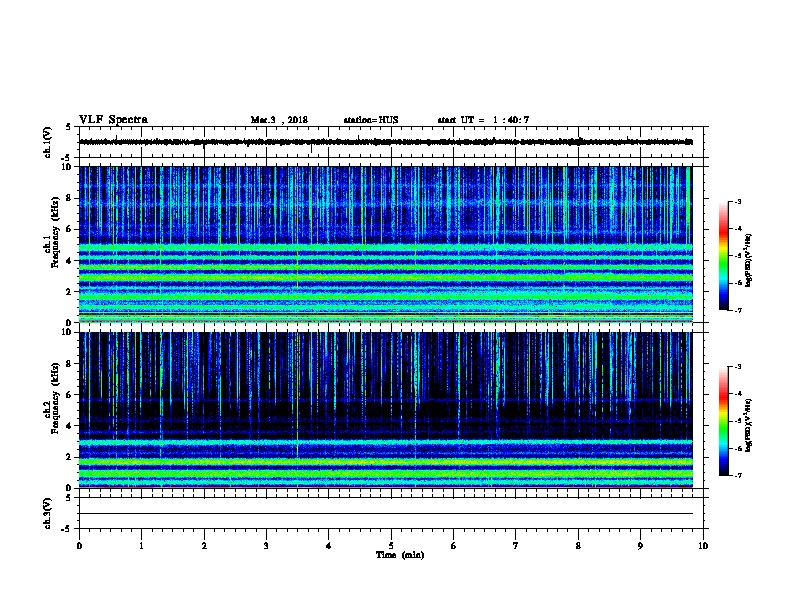Click the flat ch.3 voltage trace line
792x612 pixels.
[x=386, y=514]
